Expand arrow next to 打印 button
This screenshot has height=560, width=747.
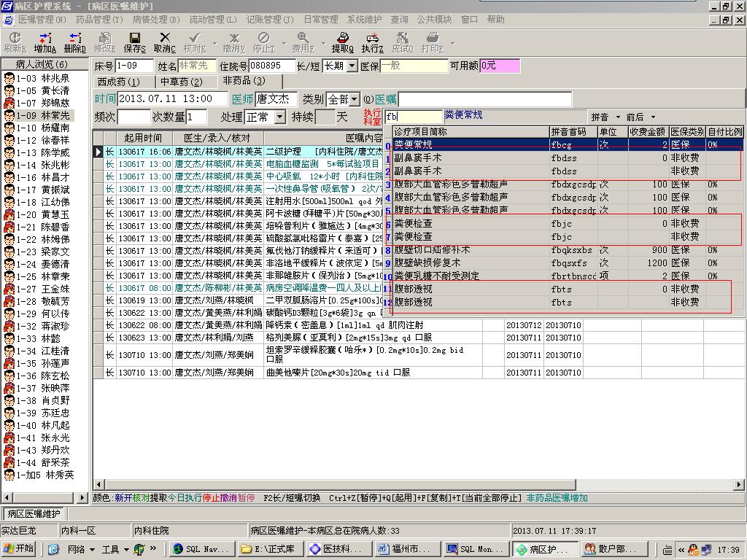tap(453, 44)
